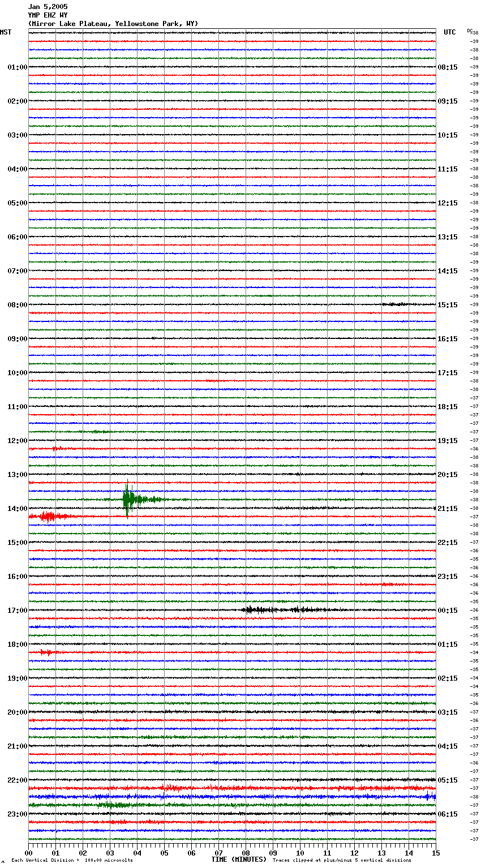The width and height of the screenshot is (481, 868).
Task: Select the 14:00 MST time label
Action: [x=18, y=509]
